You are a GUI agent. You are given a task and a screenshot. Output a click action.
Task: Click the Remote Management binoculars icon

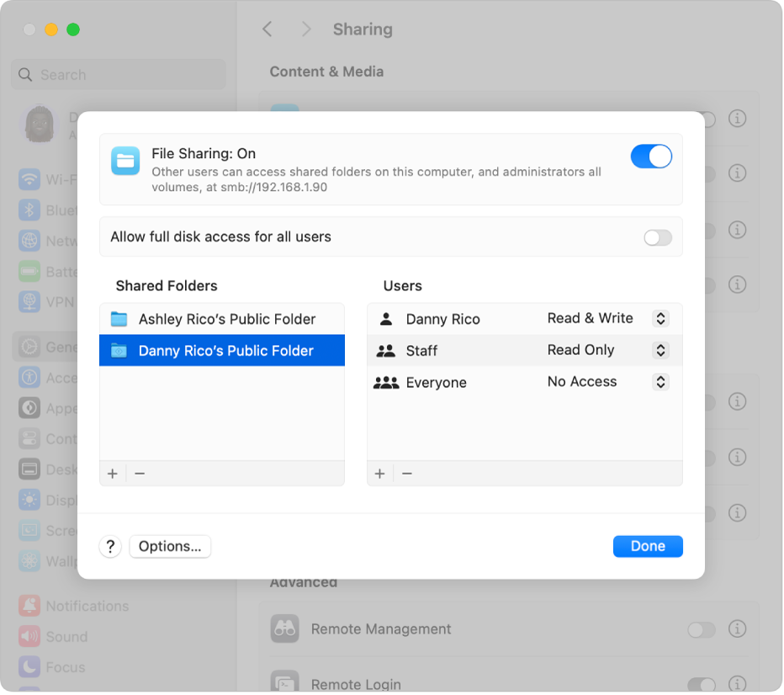tap(284, 629)
